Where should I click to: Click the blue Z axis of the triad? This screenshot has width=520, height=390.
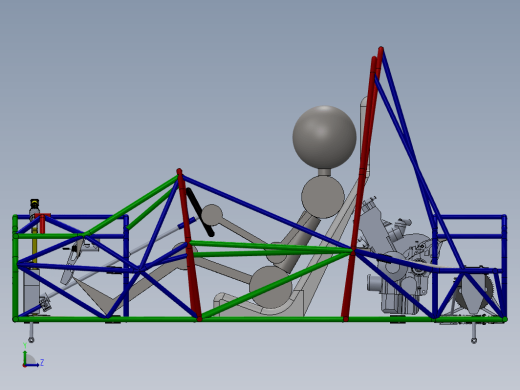33,365
